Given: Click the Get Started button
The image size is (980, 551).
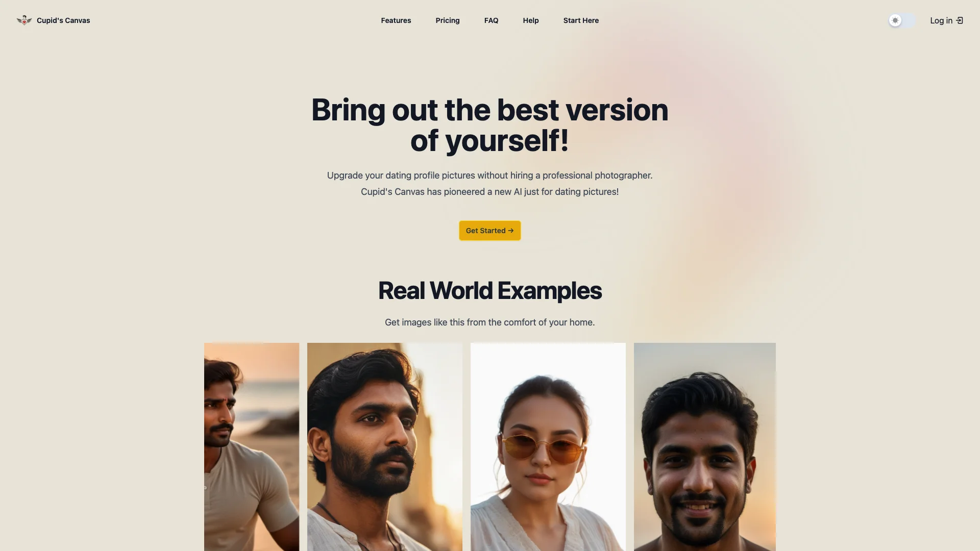Looking at the screenshot, I should (x=490, y=231).
